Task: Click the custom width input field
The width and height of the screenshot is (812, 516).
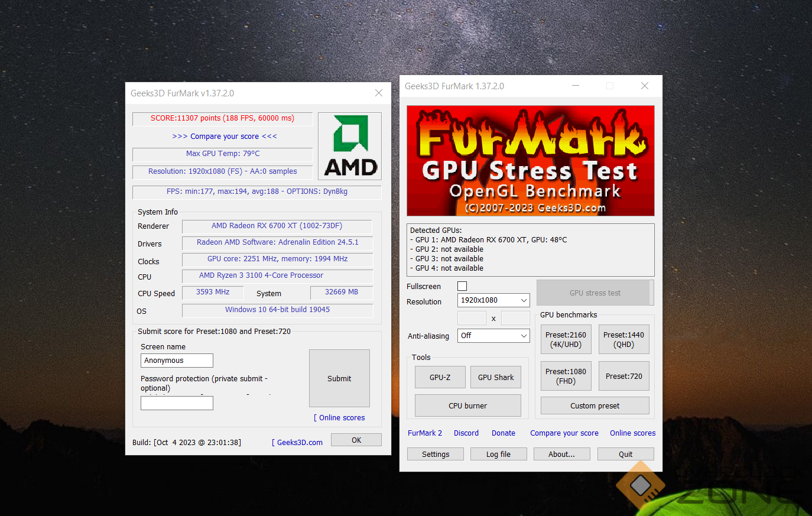Action: pyautogui.click(x=472, y=318)
